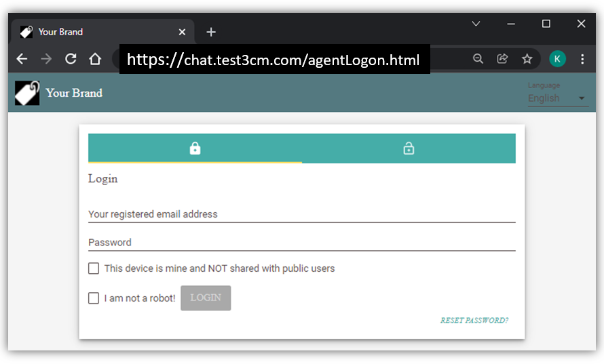Click into the Password field
This screenshot has width=604, height=364.
[x=301, y=243]
